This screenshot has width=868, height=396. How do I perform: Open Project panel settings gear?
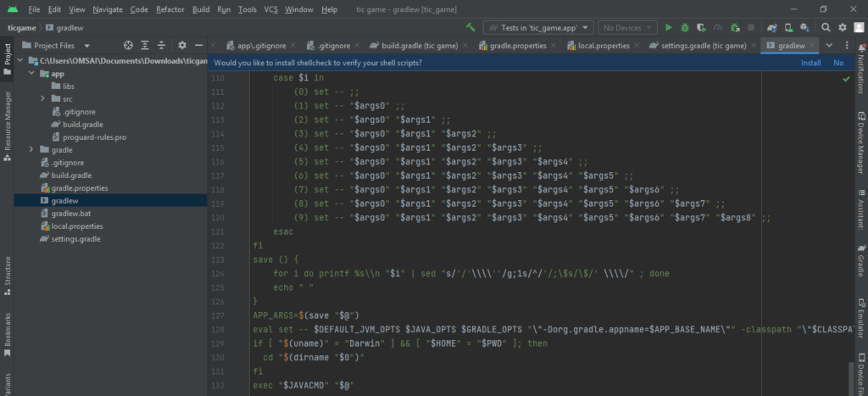pyautogui.click(x=181, y=45)
